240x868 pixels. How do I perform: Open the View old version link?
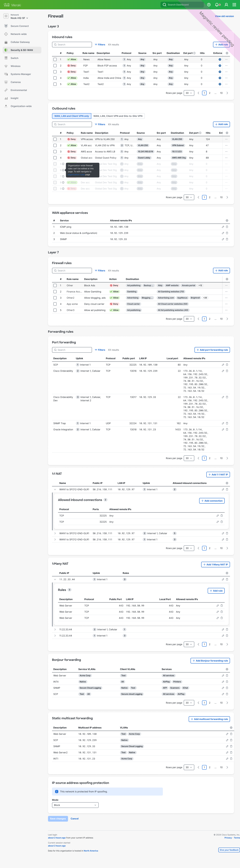click(224, 16)
